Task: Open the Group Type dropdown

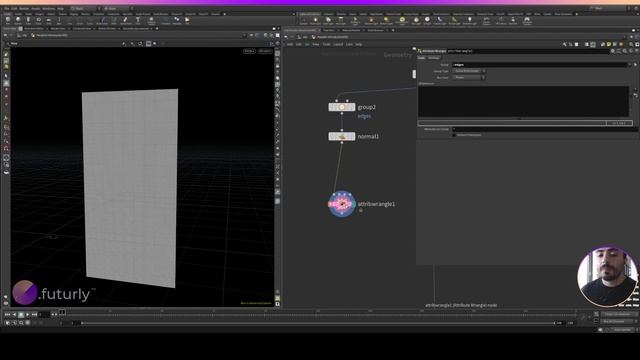Action: point(469,71)
